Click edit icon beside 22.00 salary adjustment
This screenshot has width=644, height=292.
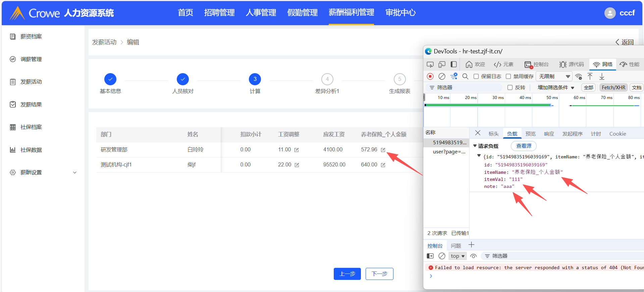pyautogui.click(x=297, y=165)
